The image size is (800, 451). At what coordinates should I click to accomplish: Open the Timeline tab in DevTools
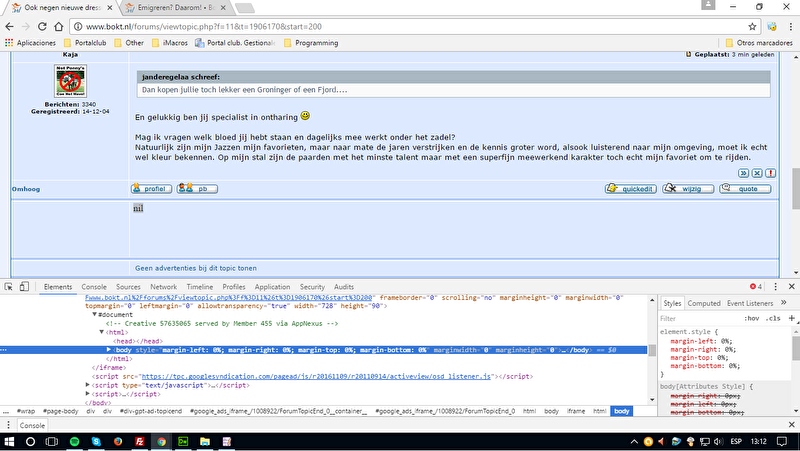(x=199, y=287)
